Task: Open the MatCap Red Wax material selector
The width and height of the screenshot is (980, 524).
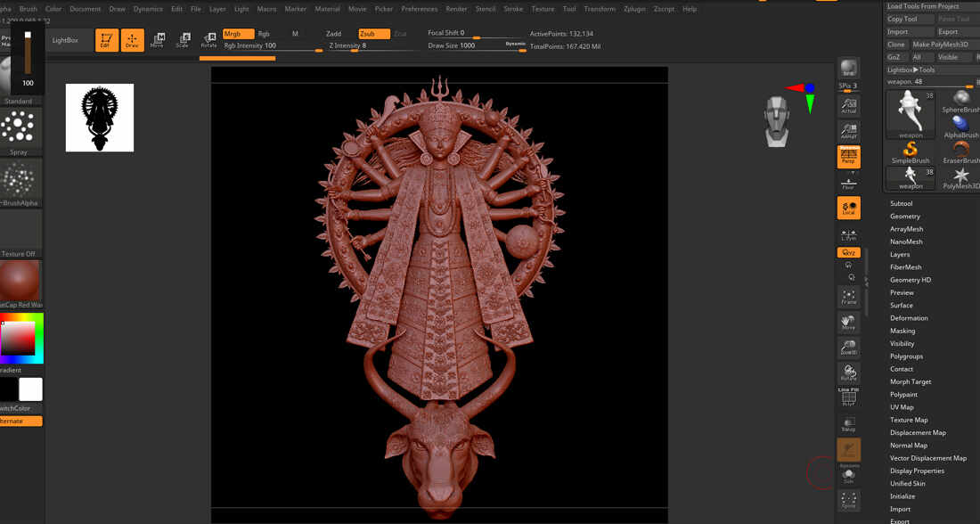Action: pos(20,284)
